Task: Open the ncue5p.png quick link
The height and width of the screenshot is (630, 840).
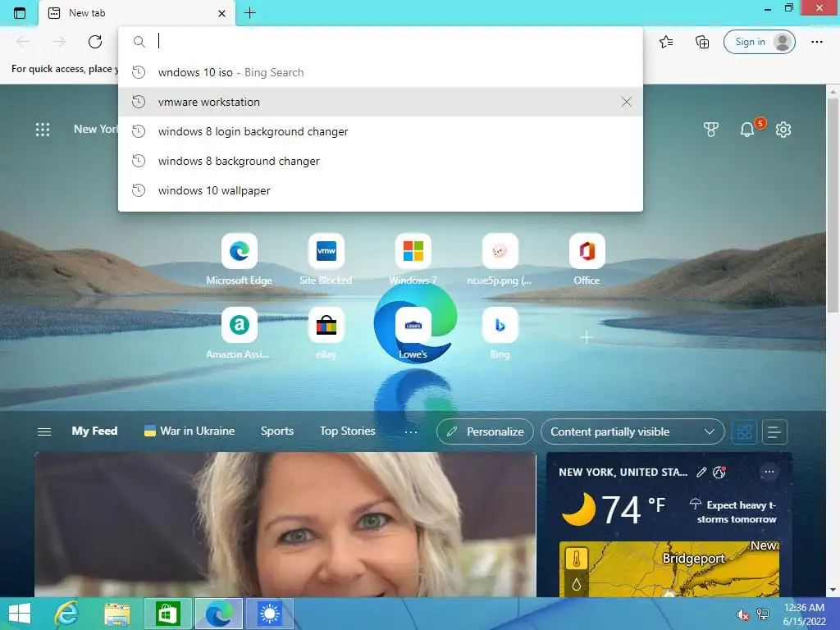Action: (500, 260)
